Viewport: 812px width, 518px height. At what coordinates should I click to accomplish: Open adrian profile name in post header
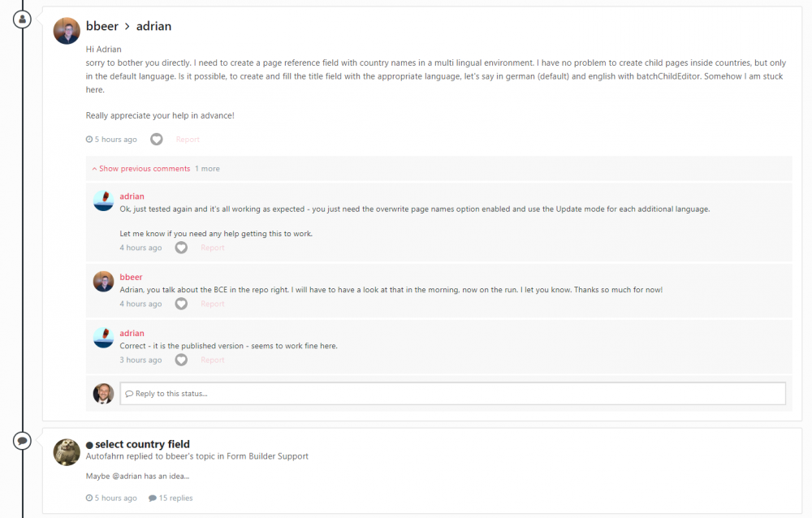[x=153, y=26]
